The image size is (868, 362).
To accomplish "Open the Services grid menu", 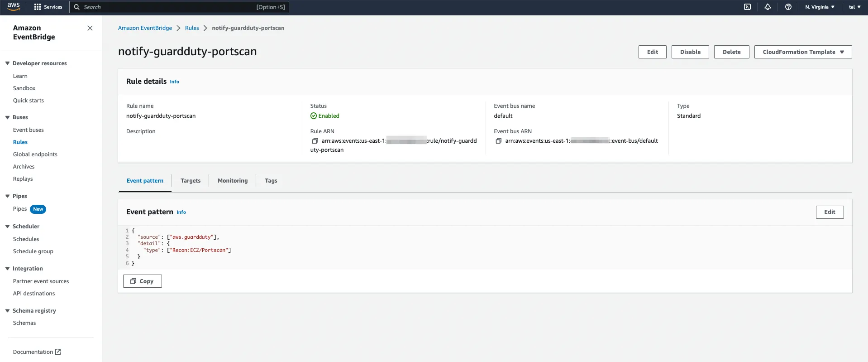I will 48,7.
